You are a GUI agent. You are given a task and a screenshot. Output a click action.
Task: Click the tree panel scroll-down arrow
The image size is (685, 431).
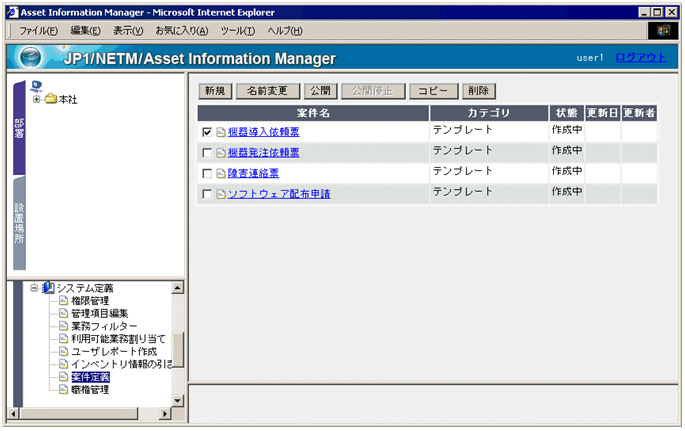coord(178,401)
